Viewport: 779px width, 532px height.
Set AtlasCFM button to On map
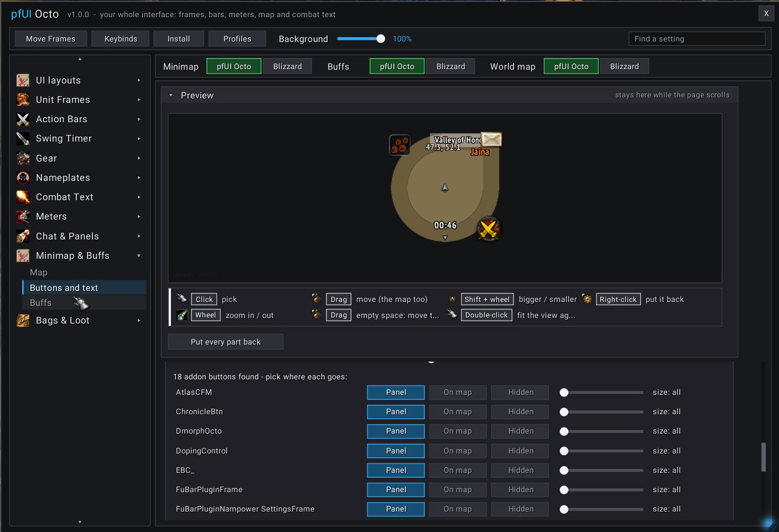pyautogui.click(x=458, y=393)
